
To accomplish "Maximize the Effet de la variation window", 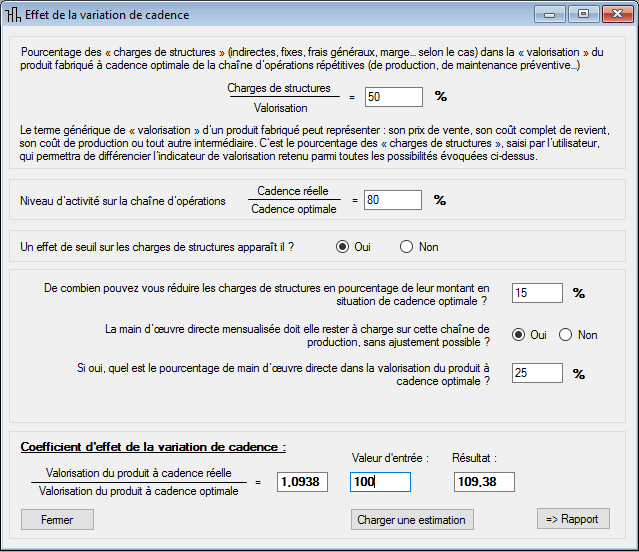I will point(584,15).
